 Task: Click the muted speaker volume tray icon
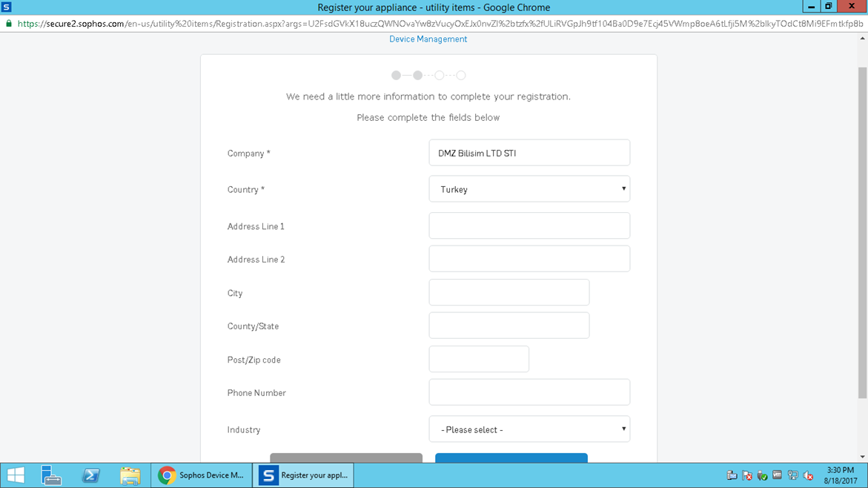pyautogui.click(x=808, y=475)
